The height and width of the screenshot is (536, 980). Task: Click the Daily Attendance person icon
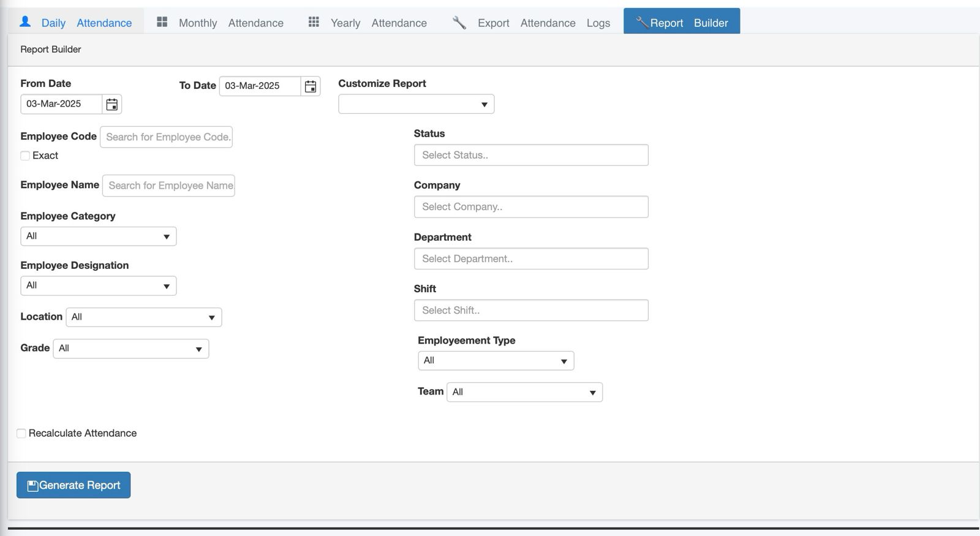[x=25, y=22]
